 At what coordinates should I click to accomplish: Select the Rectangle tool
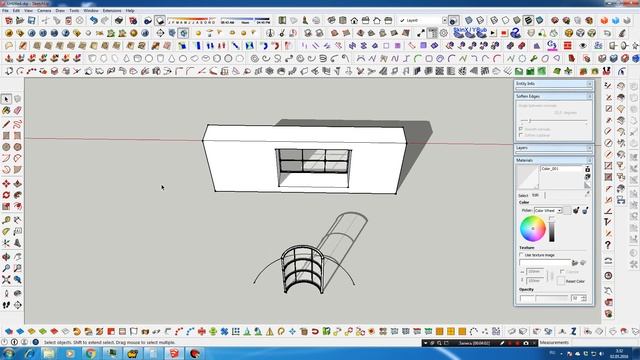(x=6, y=136)
